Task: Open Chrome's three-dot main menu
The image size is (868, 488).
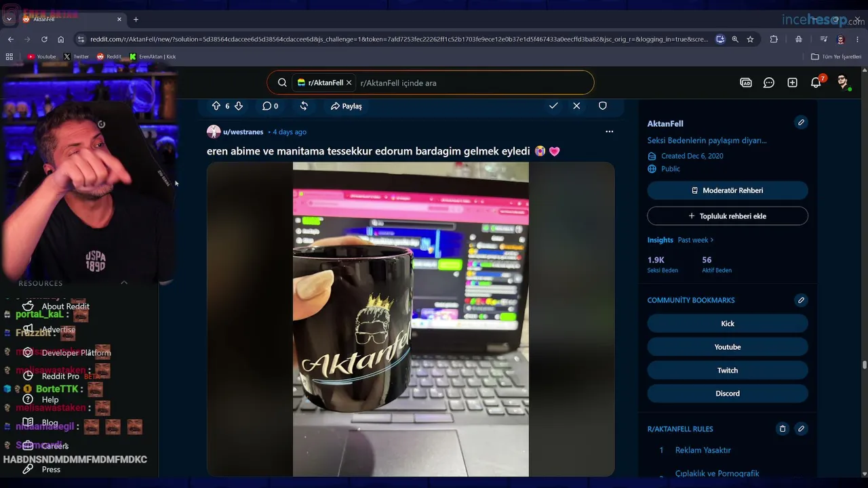Action: point(858,39)
